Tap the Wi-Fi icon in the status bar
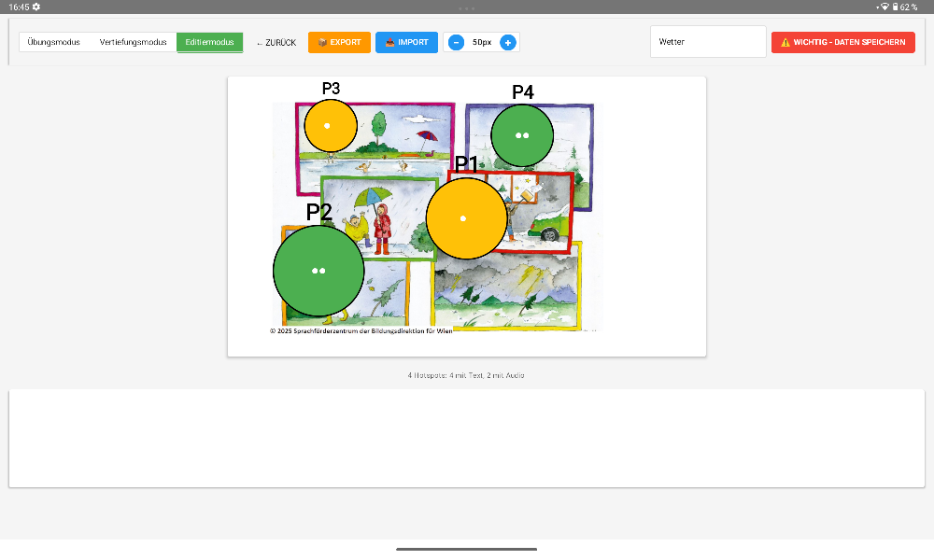 (x=884, y=7)
